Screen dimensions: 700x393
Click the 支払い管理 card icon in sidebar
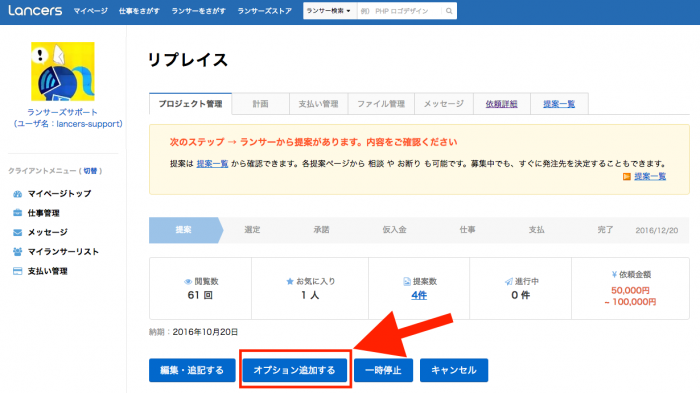pyautogui.click(x=17, y=271)
